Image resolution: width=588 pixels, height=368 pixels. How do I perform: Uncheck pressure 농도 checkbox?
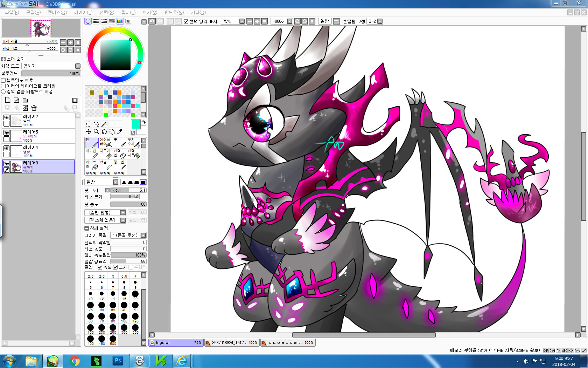100,267
